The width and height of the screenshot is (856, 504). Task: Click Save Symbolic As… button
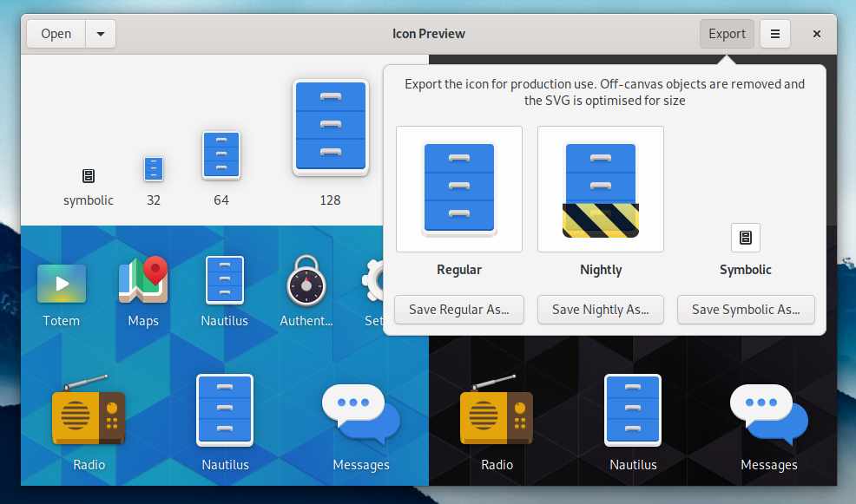(x=746, y=310)
